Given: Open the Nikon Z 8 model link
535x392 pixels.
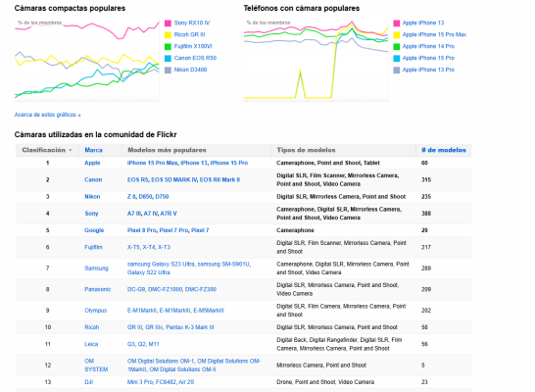Looking at the screenshot, I should tap(131, 197).
